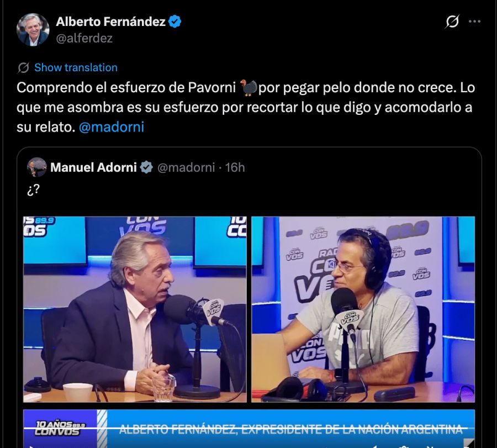Open Alberto Fernández's profile picture
Screen dimensions: 497x448
[x=33, y=29]
